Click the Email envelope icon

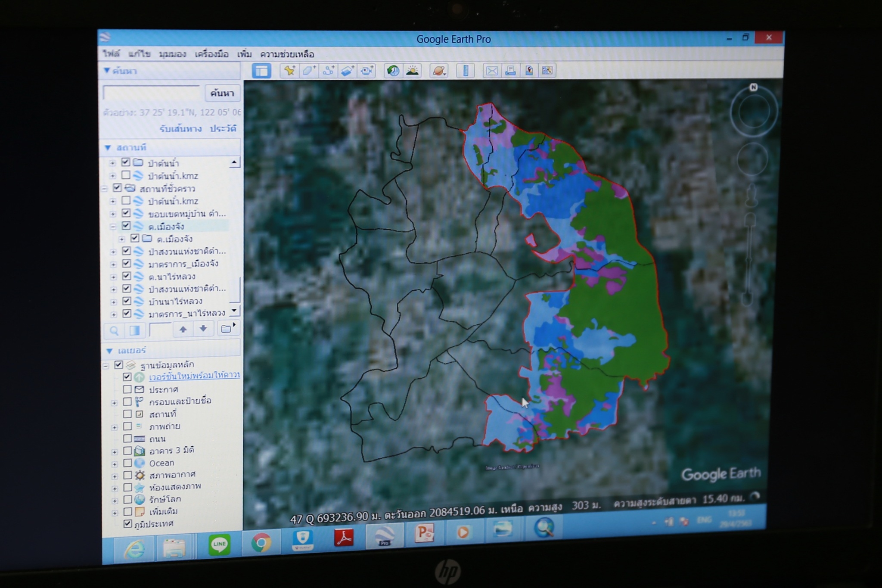pos(492,70)
